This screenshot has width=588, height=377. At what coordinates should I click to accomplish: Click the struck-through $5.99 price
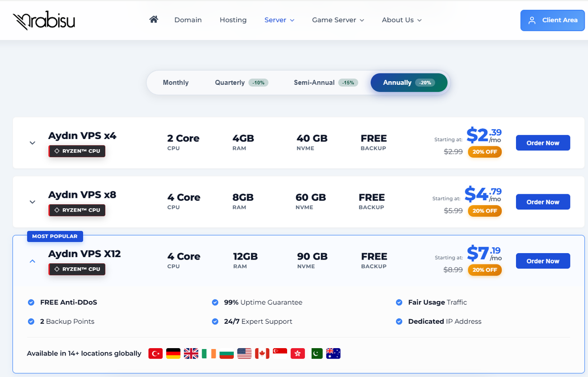click(x=453, y=211)
